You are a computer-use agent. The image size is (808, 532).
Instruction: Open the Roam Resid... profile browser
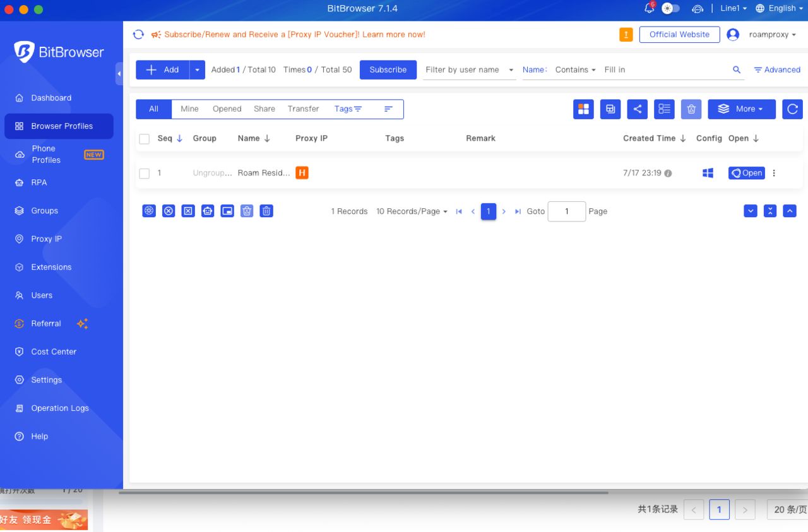tap(747, 173)
